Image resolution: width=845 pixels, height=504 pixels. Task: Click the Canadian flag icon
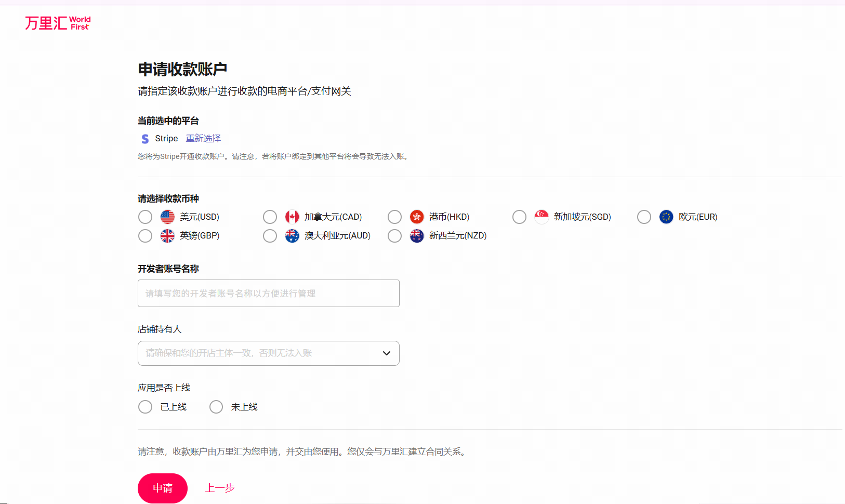292,217
